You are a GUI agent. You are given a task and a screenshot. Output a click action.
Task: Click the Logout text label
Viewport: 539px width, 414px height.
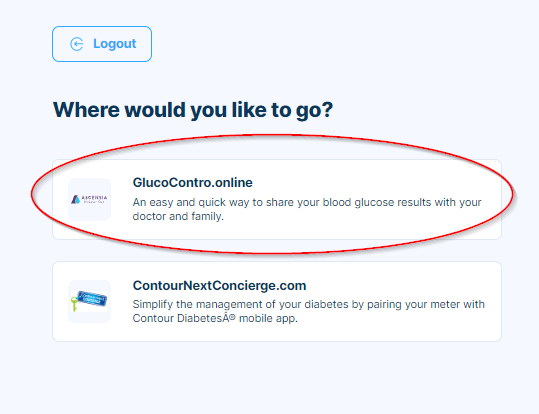pos(115,44)
